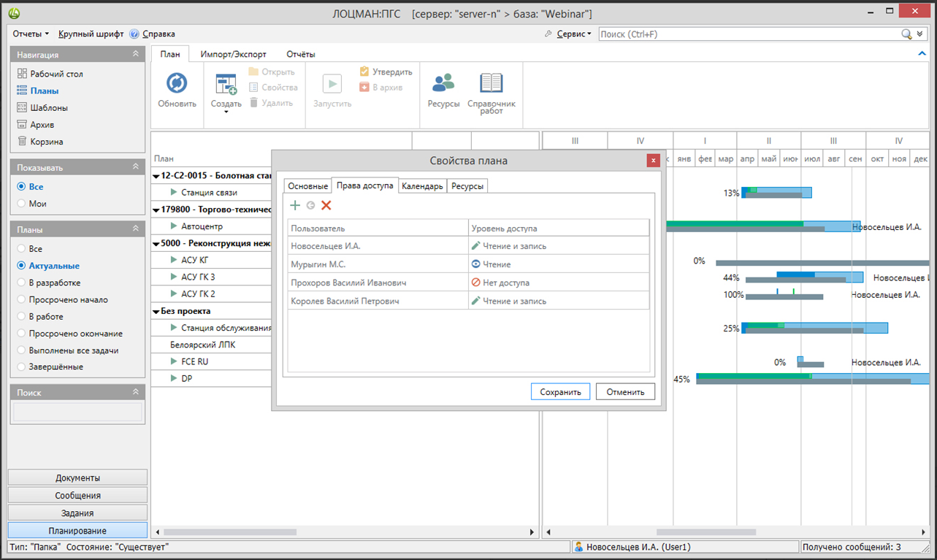The image size is (937, 560).
Task: Click the search magnifier icon
Action: click(906, 34)
